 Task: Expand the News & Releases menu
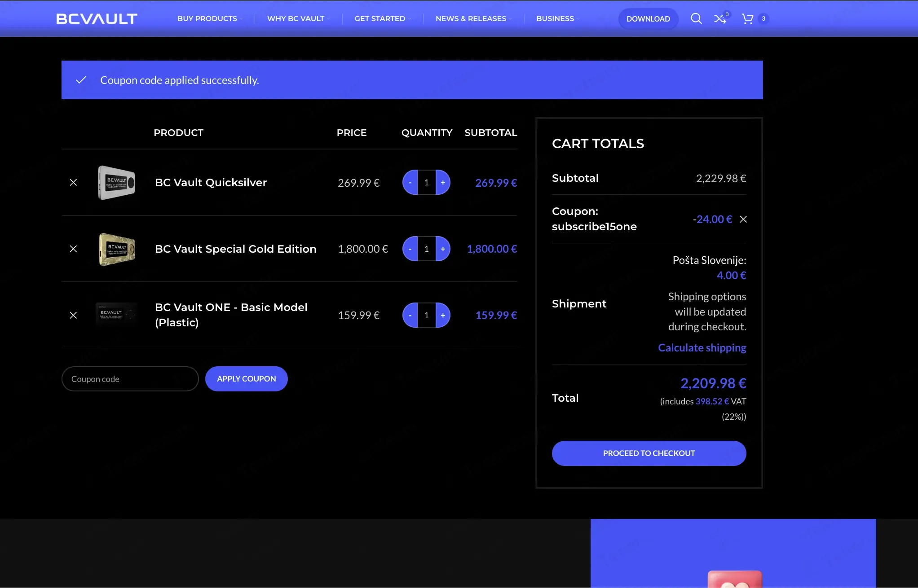pyautogui.click(x=473, y=18)
